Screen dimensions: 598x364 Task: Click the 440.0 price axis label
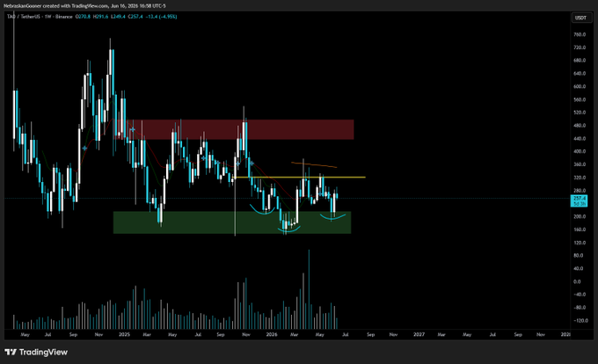580,139
